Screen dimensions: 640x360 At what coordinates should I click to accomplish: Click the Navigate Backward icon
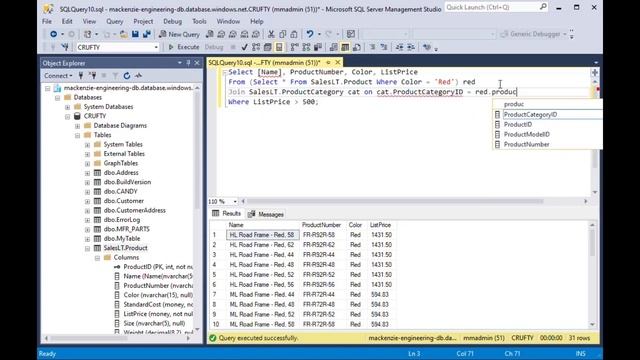pos(53,34)
